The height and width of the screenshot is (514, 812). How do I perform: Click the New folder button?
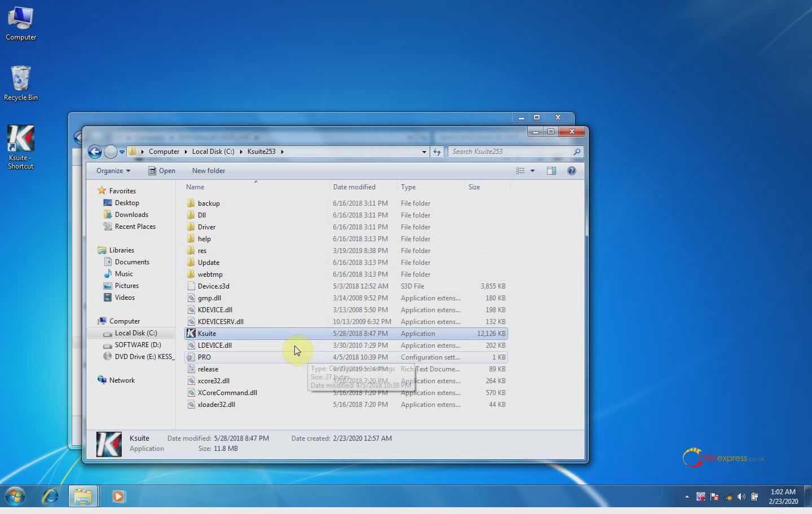coord(208,171)
